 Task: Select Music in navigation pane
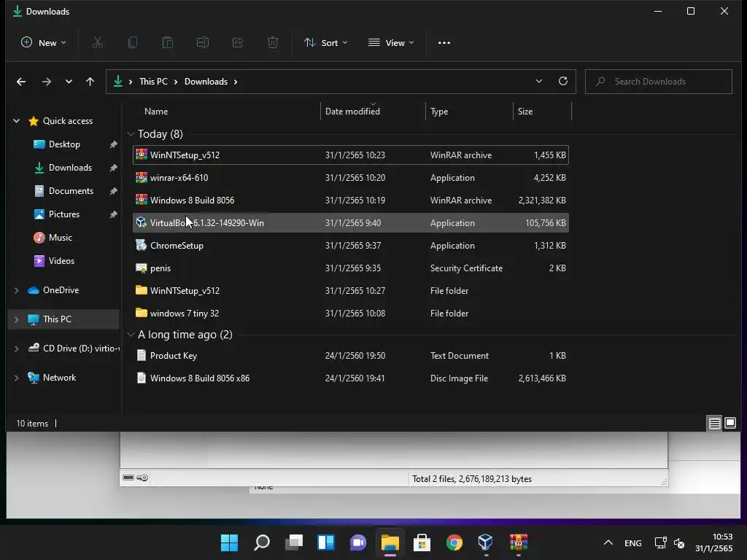pos(60,238)
